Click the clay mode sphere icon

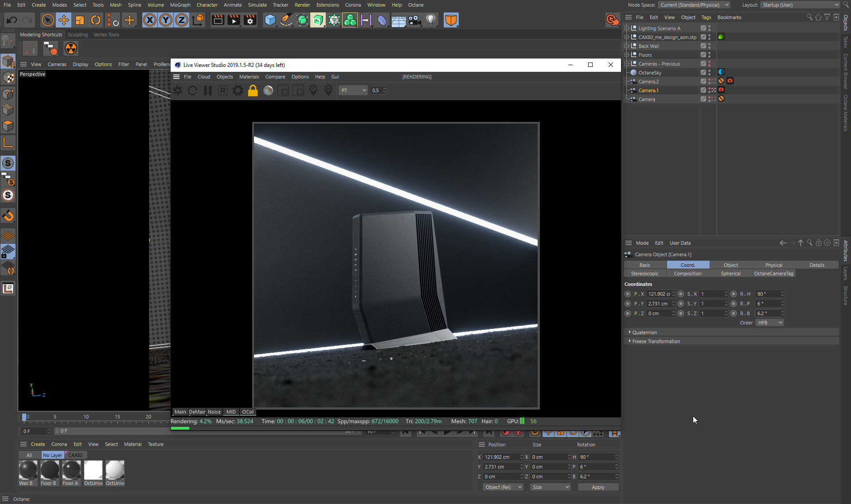(268, 90)
